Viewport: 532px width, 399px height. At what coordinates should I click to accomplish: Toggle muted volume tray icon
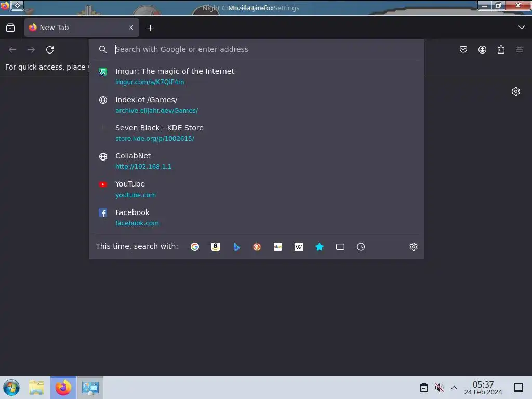click(440, 388)
